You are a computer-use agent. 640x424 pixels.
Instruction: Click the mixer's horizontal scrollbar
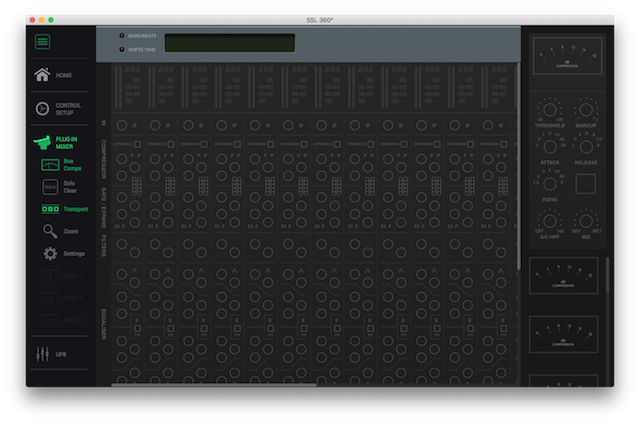[214, 384]
